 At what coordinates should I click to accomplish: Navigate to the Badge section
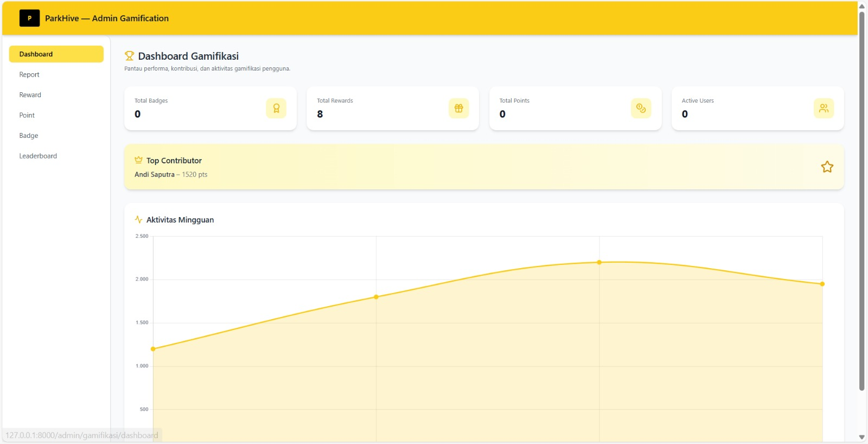(x=56, y=136)
